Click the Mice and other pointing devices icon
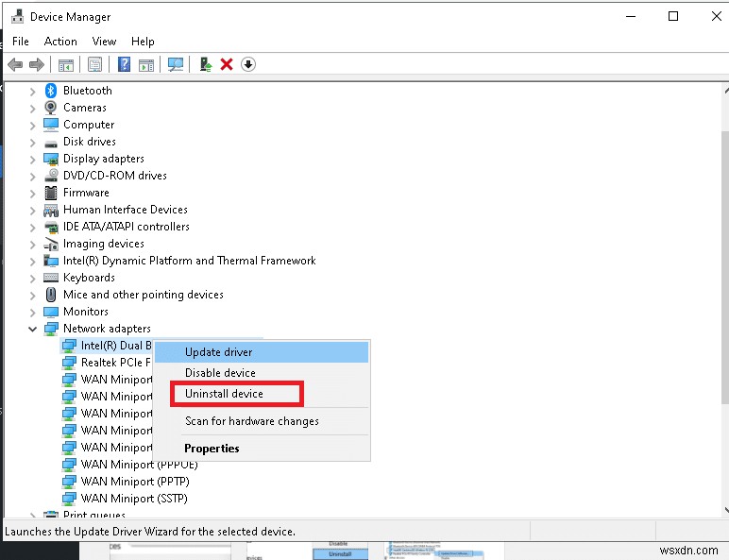729x560 pixels. (x=51, y=295)
